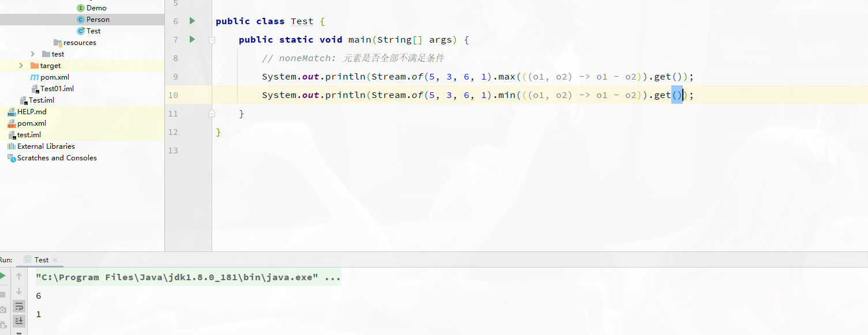Click the noneMatch comment line
This screenshot has width=868, height=335.
coord(353,58)
